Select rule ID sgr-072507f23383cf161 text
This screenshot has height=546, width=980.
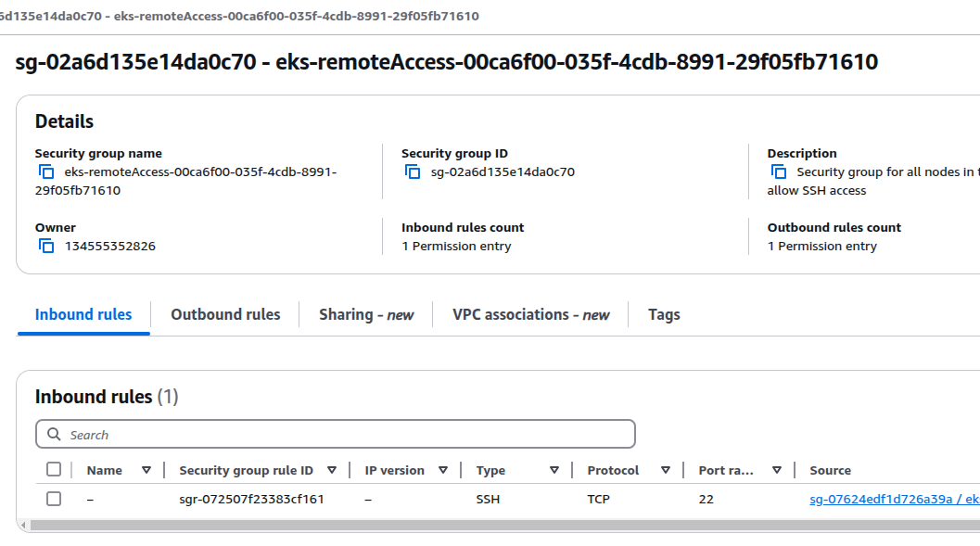tap(251, 499)
